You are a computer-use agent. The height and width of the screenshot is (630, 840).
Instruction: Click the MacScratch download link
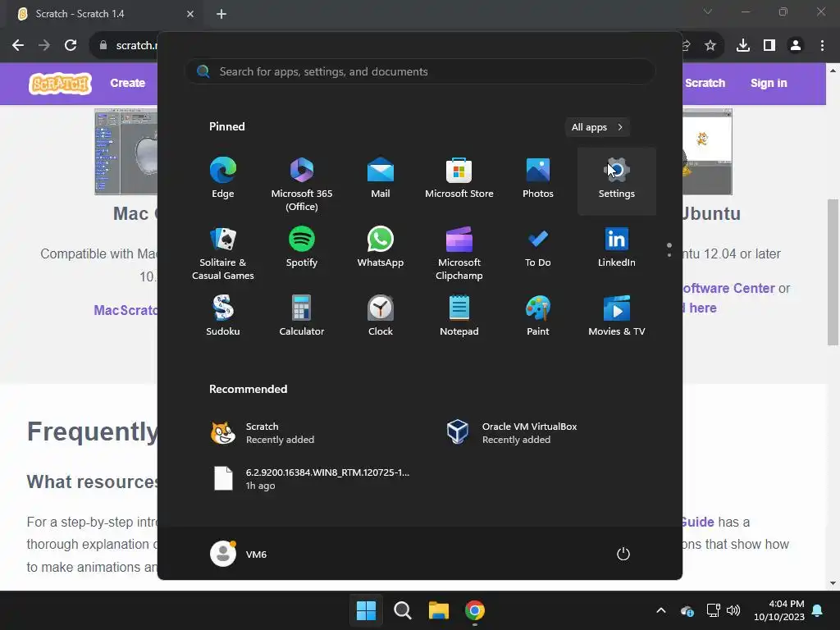coord(126,310)
